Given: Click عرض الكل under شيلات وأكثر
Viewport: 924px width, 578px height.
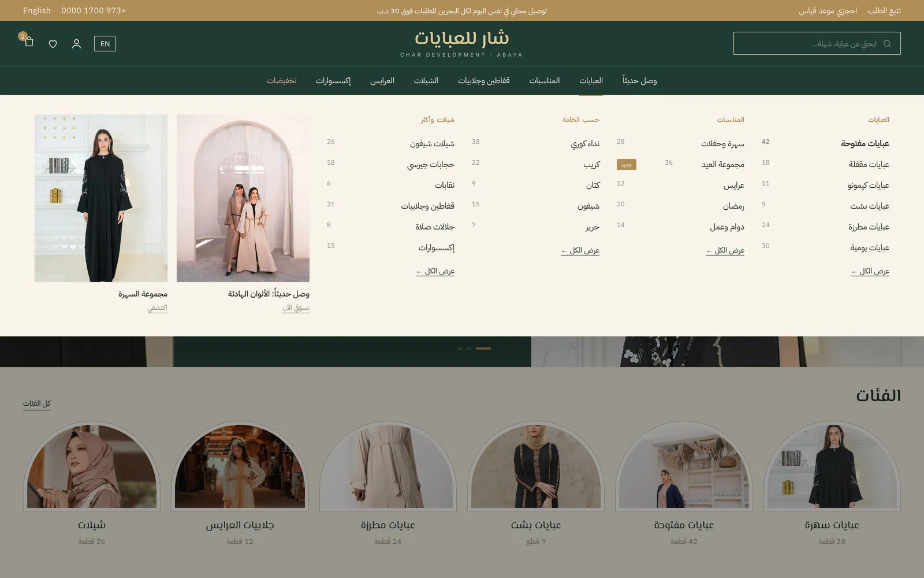Looking at the screenshot, I should tap(435, 271).
